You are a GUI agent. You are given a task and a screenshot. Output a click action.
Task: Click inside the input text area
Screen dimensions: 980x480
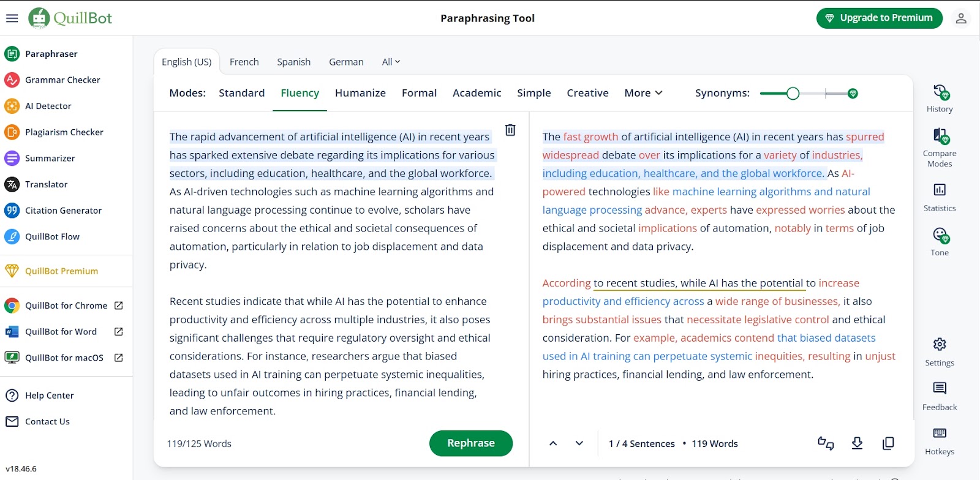click(332, 273)
